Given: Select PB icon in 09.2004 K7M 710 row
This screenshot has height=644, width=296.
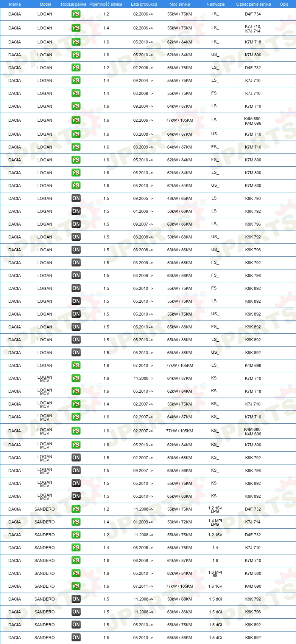Looking at the screenshot, I should click(x=76, y=106).
